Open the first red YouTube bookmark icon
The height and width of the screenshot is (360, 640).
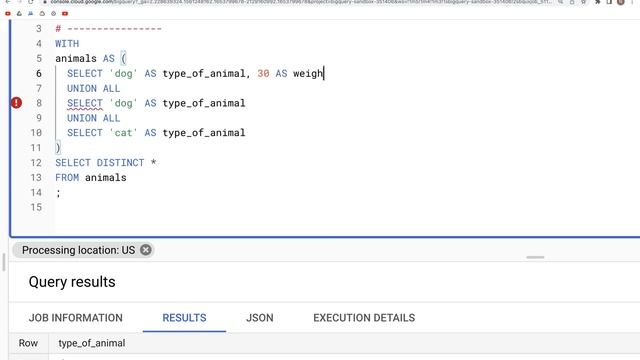pyautogui.click(x=8, y=13)
